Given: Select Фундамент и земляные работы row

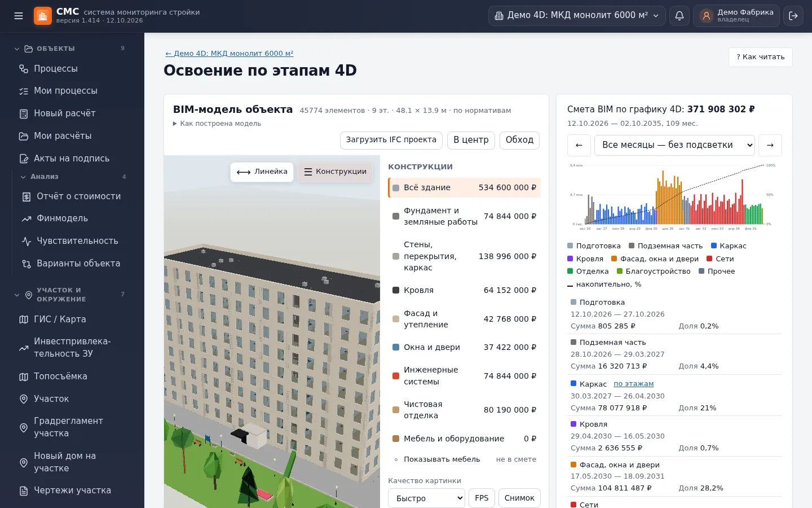Looking at the screenshot, I should tap(464, 216).
